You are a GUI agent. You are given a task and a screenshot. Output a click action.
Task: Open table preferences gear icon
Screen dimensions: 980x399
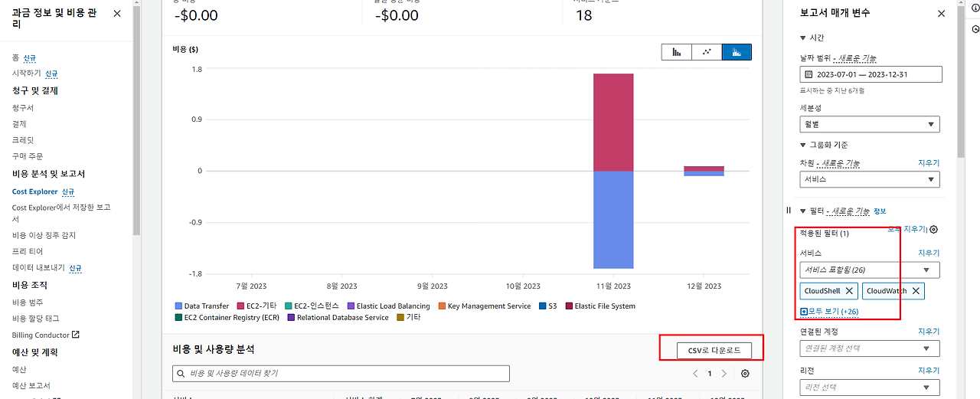point(745,374)
